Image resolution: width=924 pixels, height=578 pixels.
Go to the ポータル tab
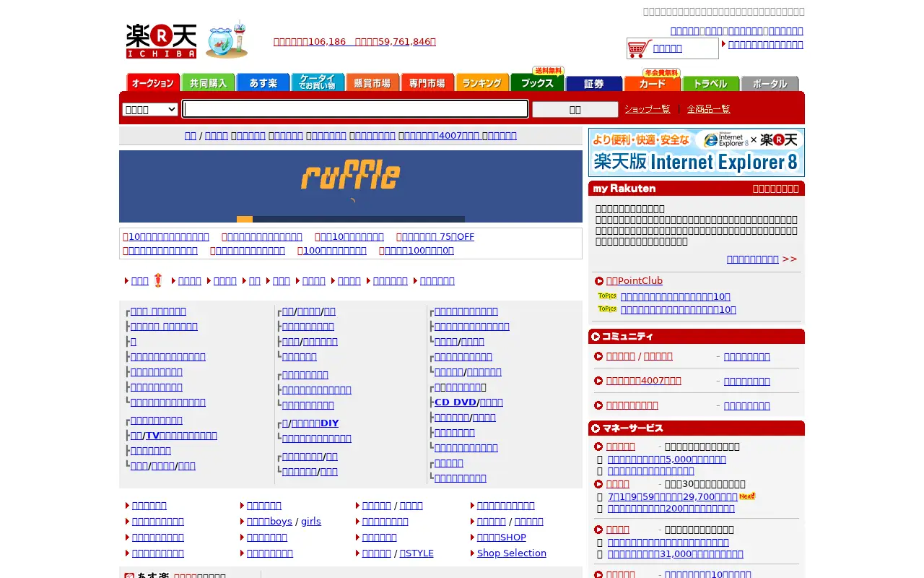click(770, 84)
